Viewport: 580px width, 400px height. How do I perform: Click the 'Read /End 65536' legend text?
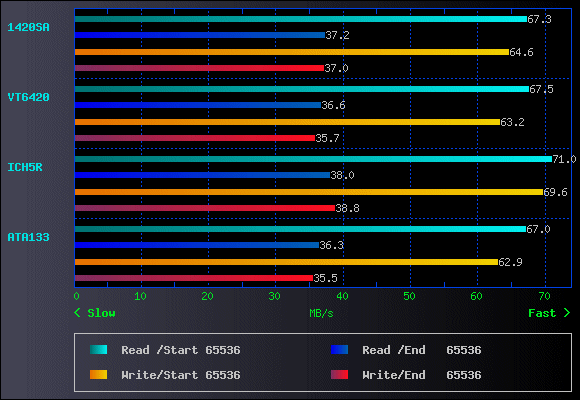[x=422, y=350]
